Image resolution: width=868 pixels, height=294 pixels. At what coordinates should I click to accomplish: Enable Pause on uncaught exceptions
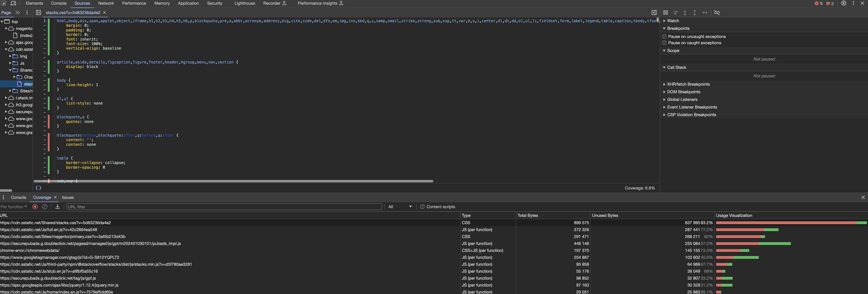pos(664,36)
